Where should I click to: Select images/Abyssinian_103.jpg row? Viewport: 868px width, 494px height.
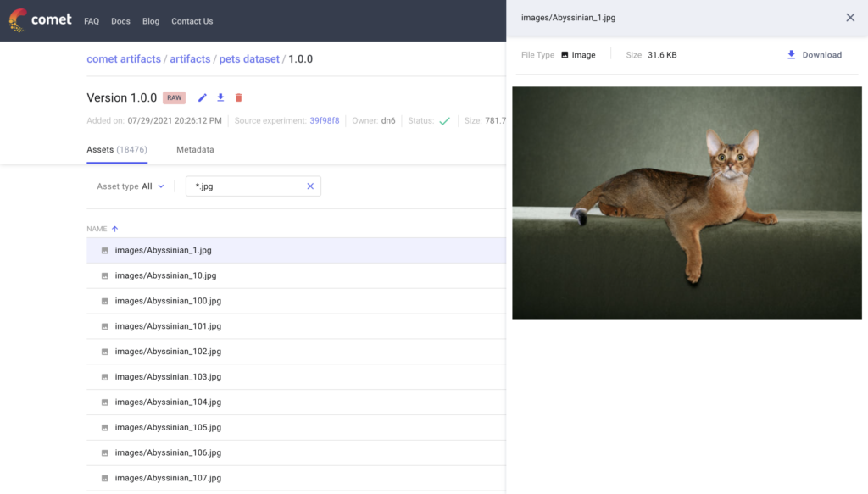coord(168,377)
